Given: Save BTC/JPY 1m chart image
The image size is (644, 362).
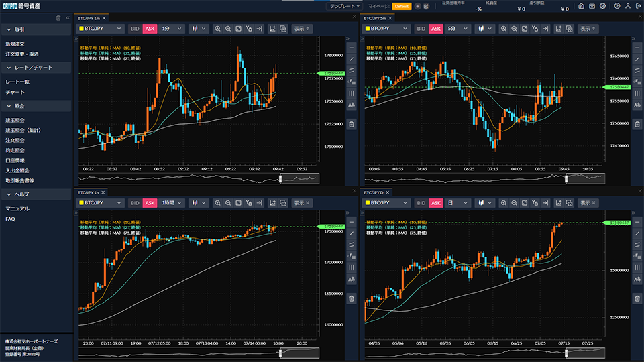Looking at the screenshot, I should click(283, 29).
